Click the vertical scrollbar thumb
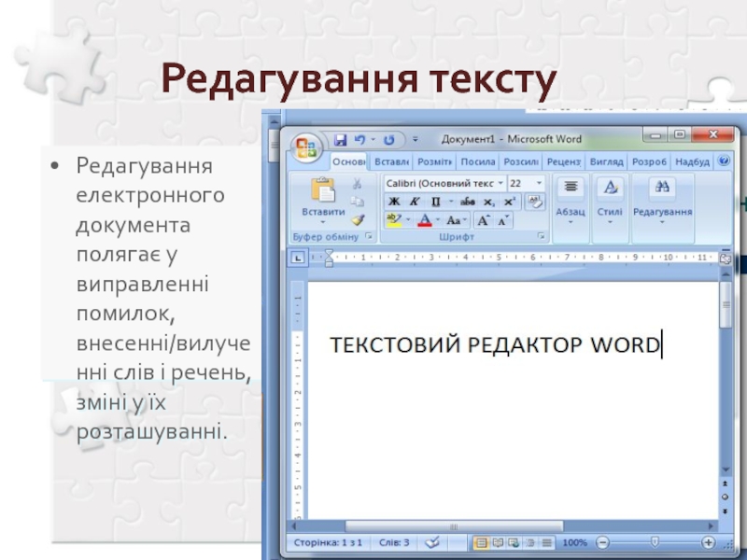 pyautogui.click(x=726, y=305)
